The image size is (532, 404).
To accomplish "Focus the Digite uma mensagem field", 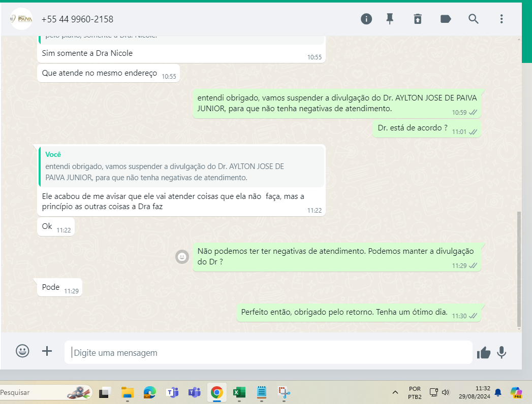I will 268,352.
